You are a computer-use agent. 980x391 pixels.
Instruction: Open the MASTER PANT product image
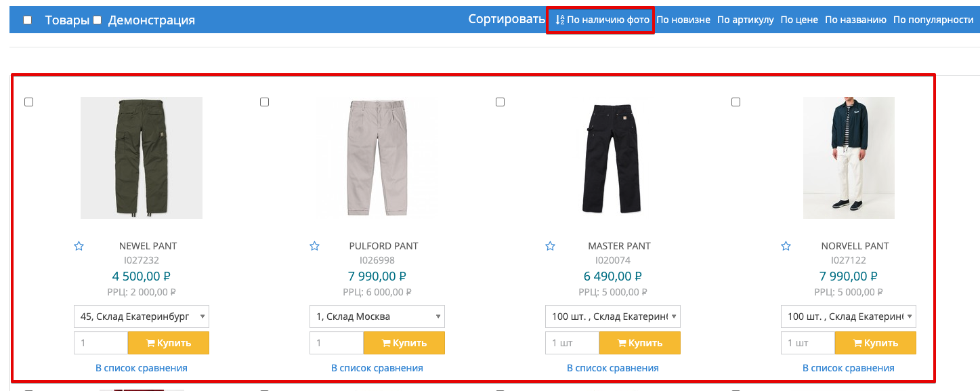[x=612, y=158]
